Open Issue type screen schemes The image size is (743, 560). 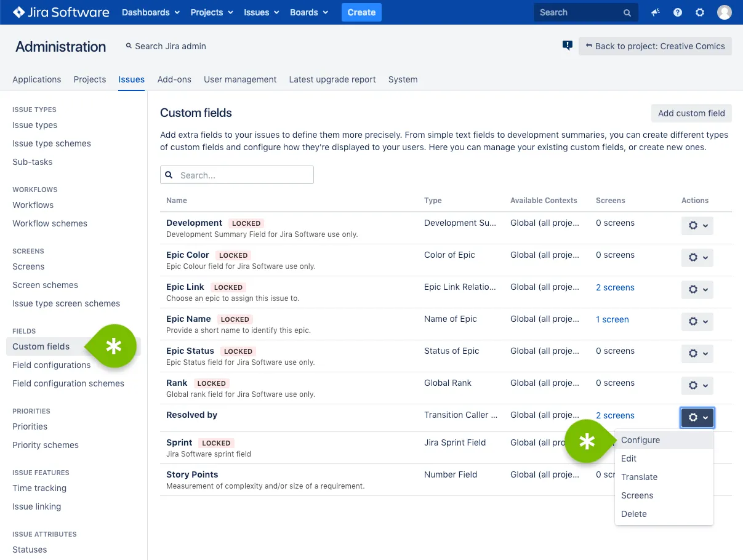point(66,303)
